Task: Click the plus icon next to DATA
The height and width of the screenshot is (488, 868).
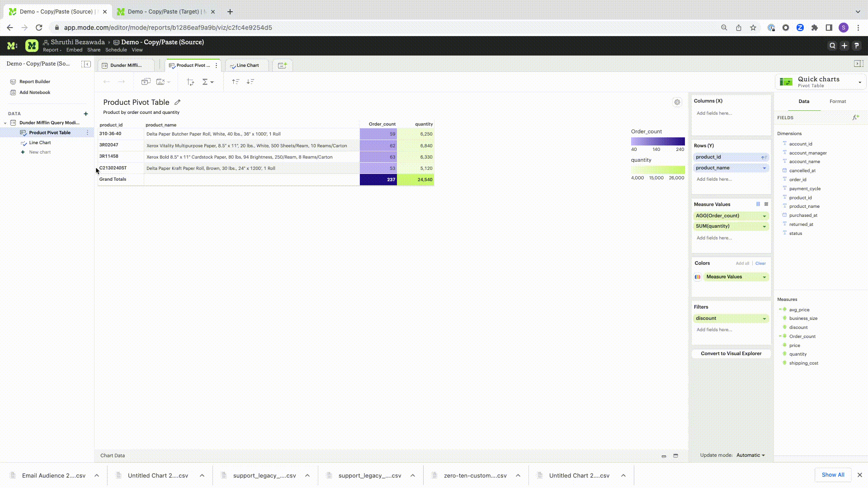Action: [86, 114]
